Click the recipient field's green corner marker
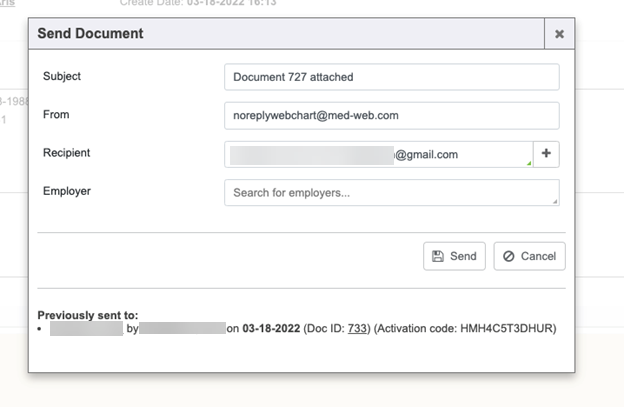Screen dimensions: 624x407 click(529, 163)
